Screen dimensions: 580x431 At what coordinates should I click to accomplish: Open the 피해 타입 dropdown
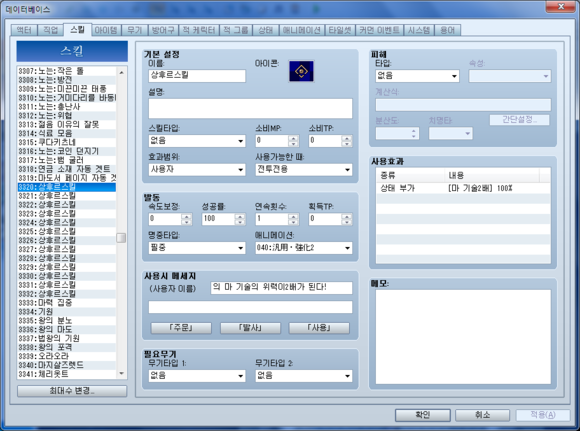[x=417, y=76]
